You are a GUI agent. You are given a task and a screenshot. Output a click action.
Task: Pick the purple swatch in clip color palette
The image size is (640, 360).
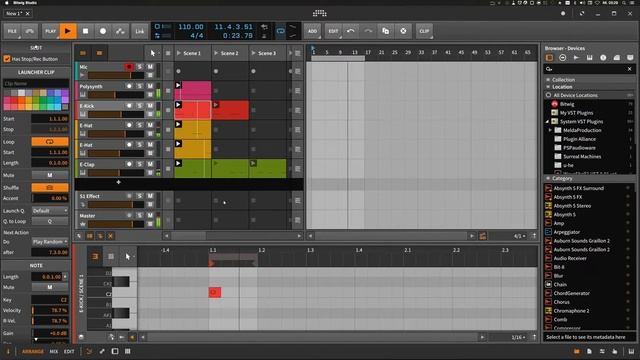65,93
